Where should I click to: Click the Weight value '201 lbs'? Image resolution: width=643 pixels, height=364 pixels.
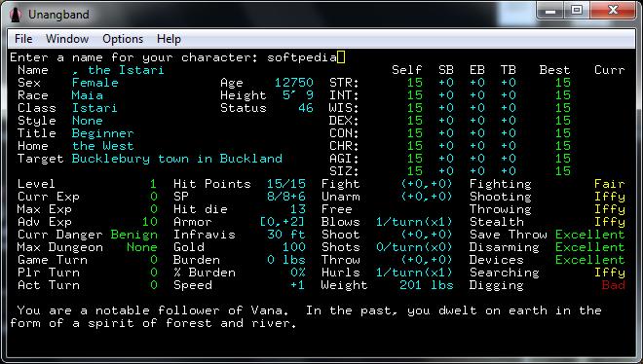pos(427,286)
